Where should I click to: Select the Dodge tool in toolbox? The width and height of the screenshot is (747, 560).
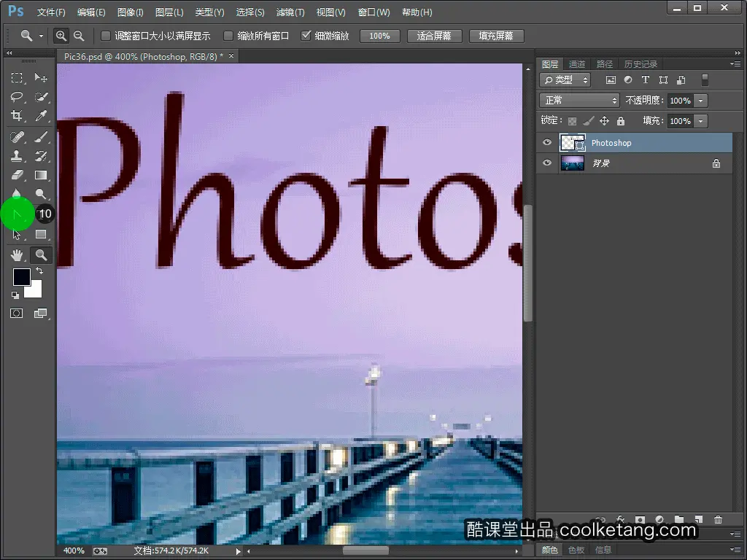pyautogui.click(x=41, y=194)
